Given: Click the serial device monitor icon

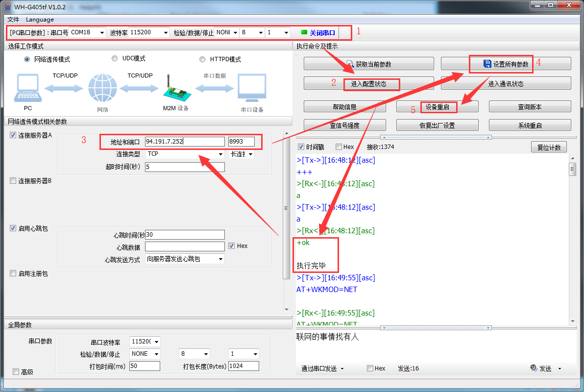Looking at the screenshot, I should click(251, 88).
